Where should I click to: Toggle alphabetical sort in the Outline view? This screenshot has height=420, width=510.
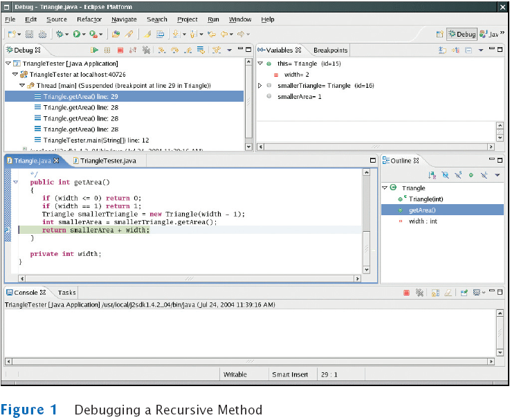coord(432,176)
